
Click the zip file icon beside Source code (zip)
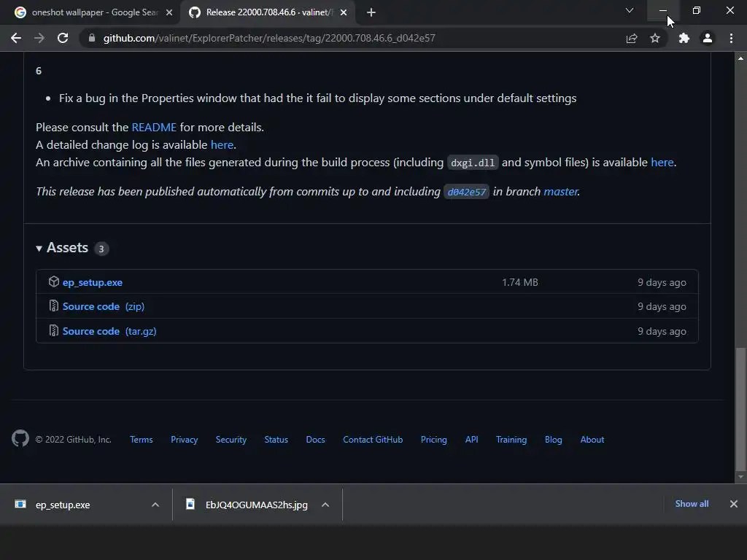pos(54,306)
